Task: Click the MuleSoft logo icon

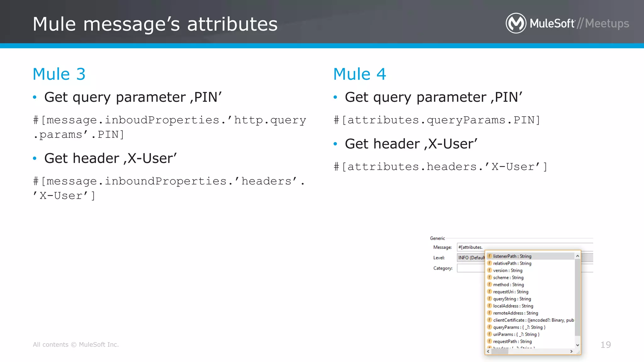Action: click(516, 23)
